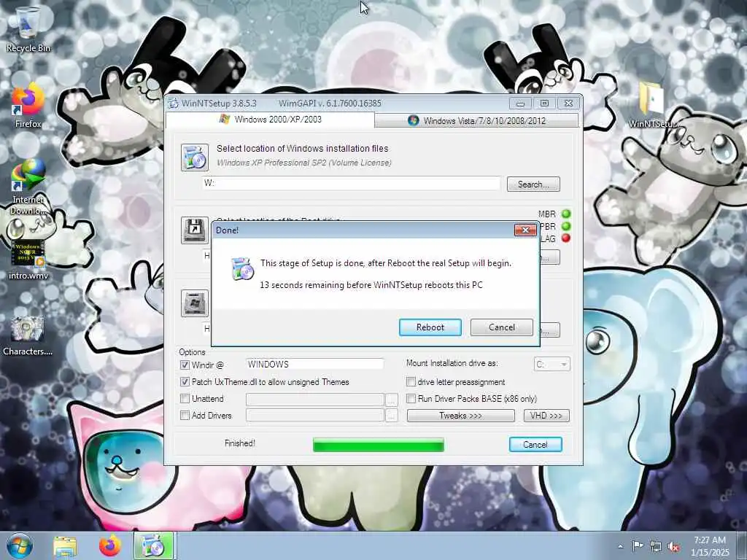Viewport: 747px width, 560px height.
Task: Click the setup icon in the Done dialog
Action: [242, 268]
